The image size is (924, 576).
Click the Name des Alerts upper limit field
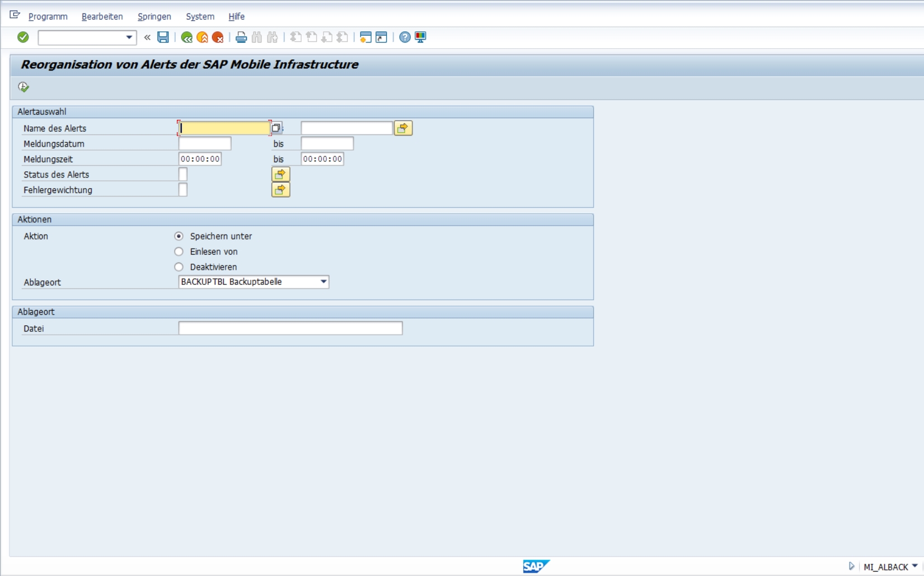tap(346, 128)
